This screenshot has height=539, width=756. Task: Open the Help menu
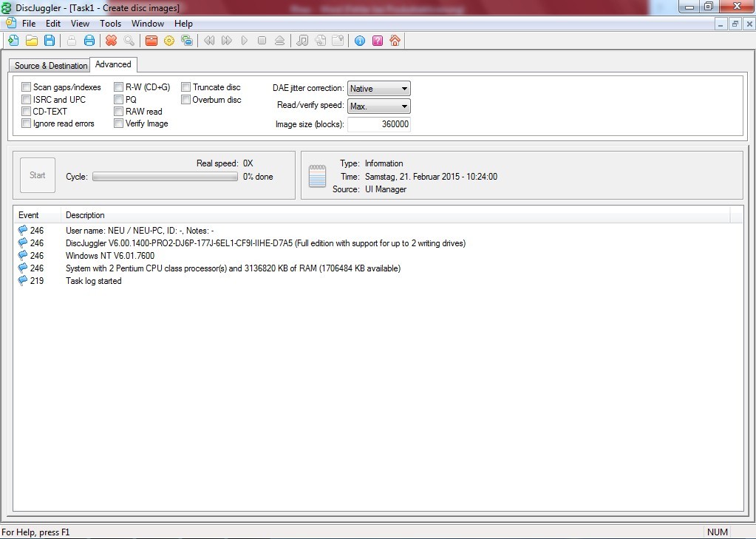click(x=183, y=23)
